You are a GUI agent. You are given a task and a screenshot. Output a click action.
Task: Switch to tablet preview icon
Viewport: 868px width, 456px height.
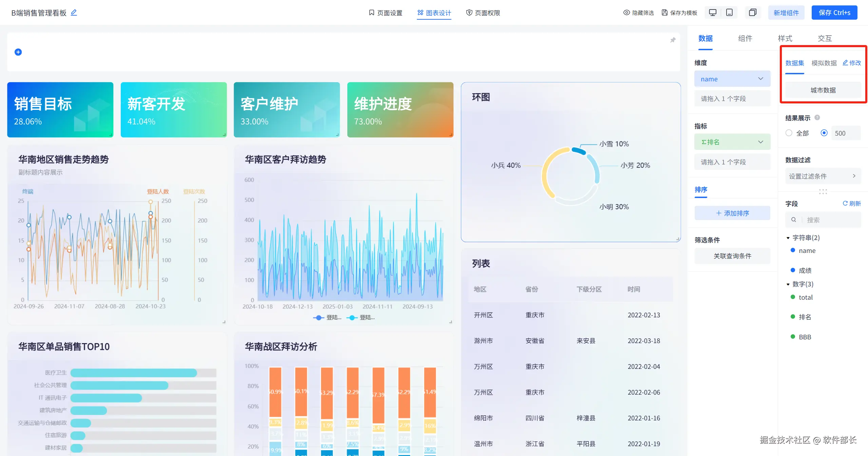point(729,13)
